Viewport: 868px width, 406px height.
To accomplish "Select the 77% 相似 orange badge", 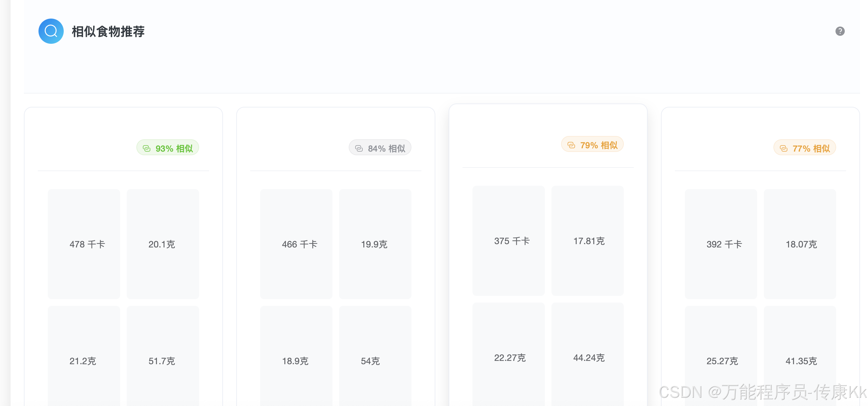I will tap(805, 148).
